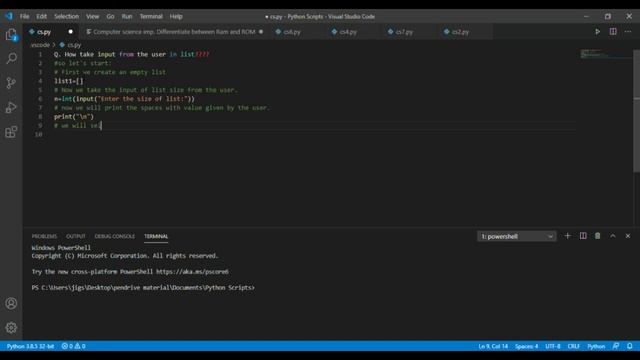Open the Go menu
This screenshot has width=640, height=360.
tap(110, 16)
